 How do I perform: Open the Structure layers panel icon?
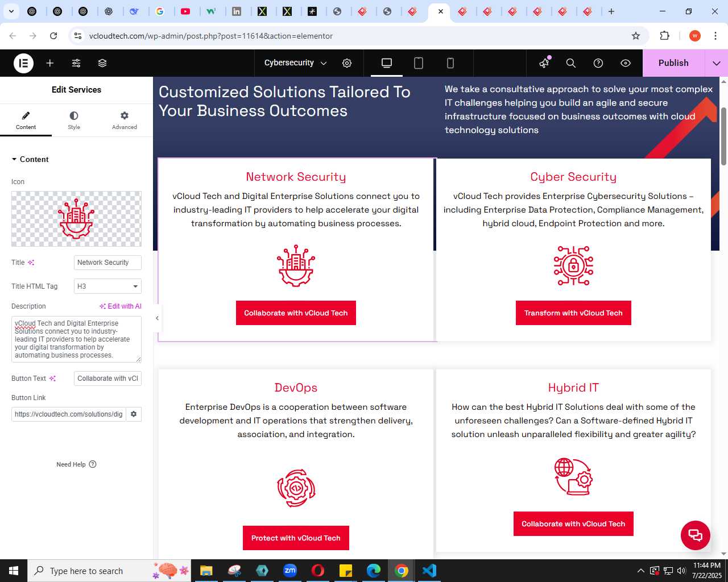click(102, 63)
